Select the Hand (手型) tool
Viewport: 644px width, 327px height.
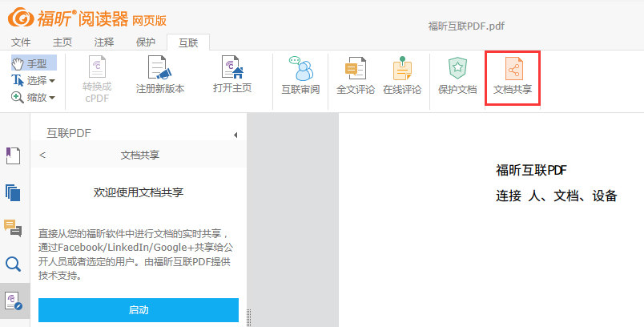point(34,63)
